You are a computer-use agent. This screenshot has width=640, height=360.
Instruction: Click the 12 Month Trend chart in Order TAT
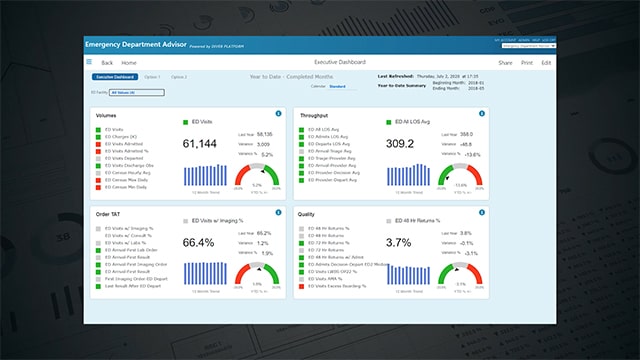coord(205,273)
